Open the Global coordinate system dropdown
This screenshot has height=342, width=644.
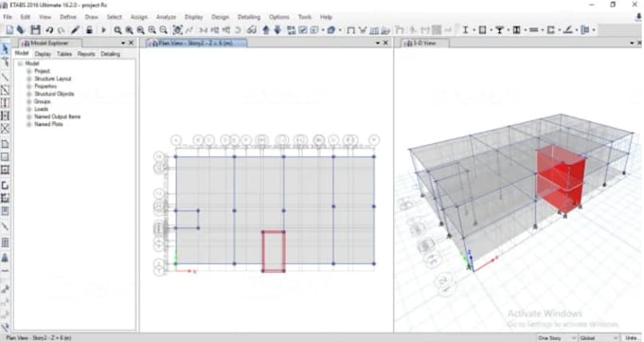coord(599,338)
